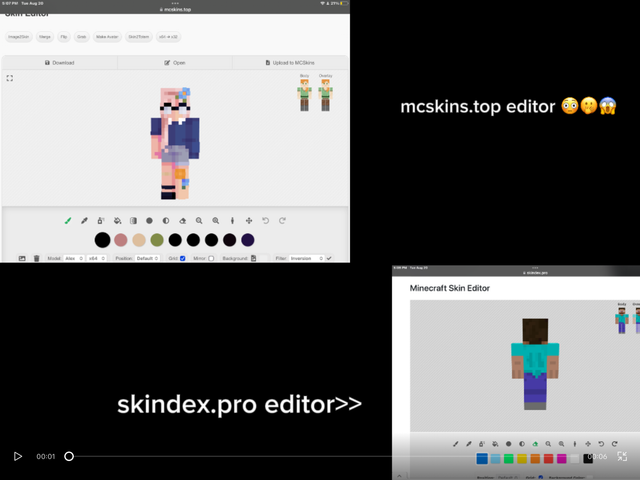Select the blue swatch in skindex.pro editor
This screenshot has width=640, height=480.
[482, 459]
